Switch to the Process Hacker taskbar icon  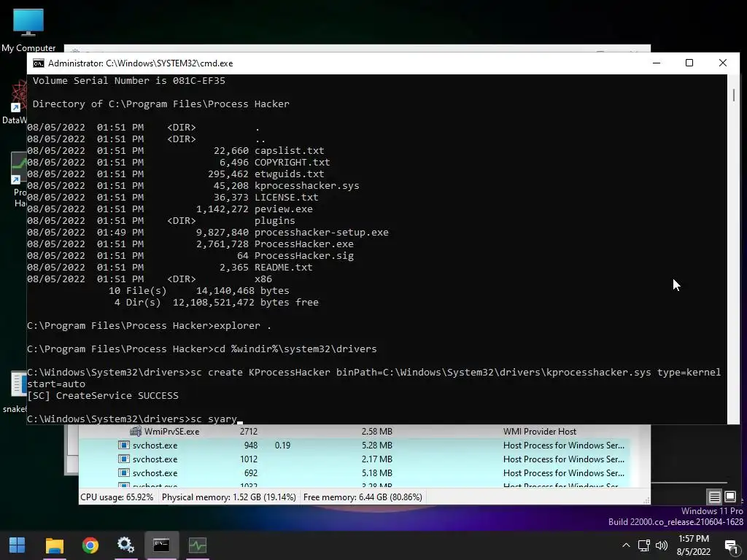[x=197, y=545]
